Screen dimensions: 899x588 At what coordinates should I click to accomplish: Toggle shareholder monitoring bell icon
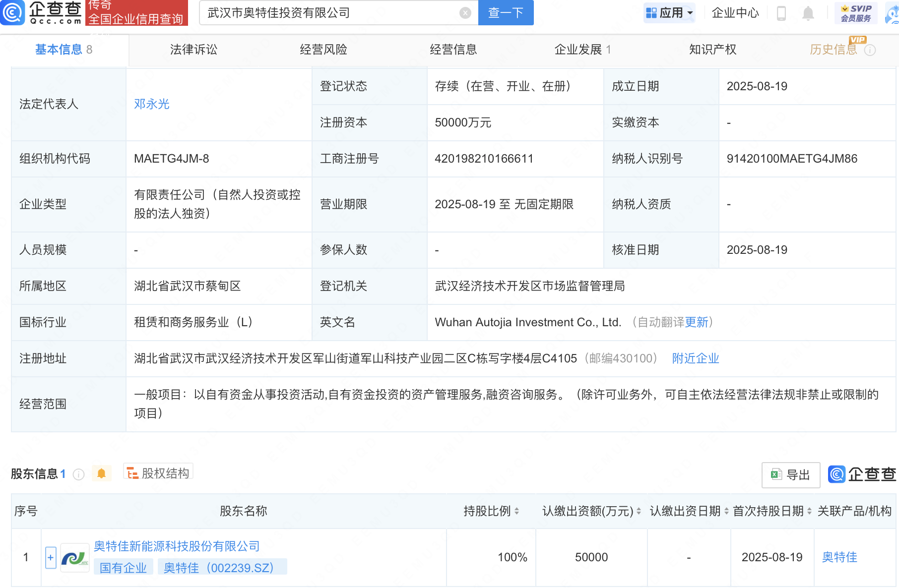[101, 473]
